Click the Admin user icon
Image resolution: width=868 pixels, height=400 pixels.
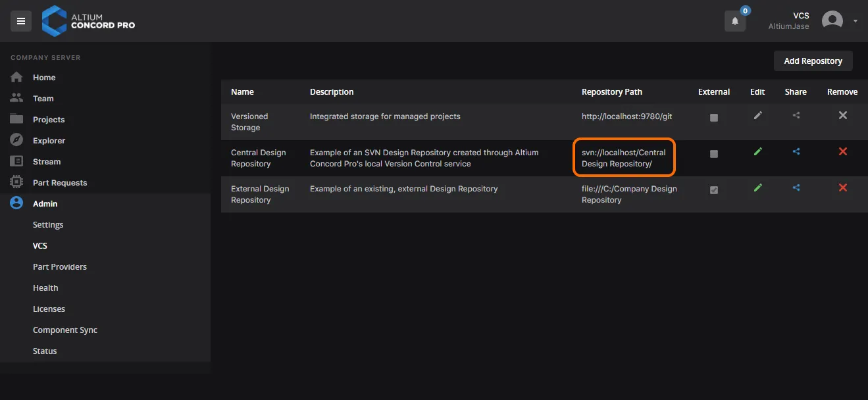click(17, 204)
